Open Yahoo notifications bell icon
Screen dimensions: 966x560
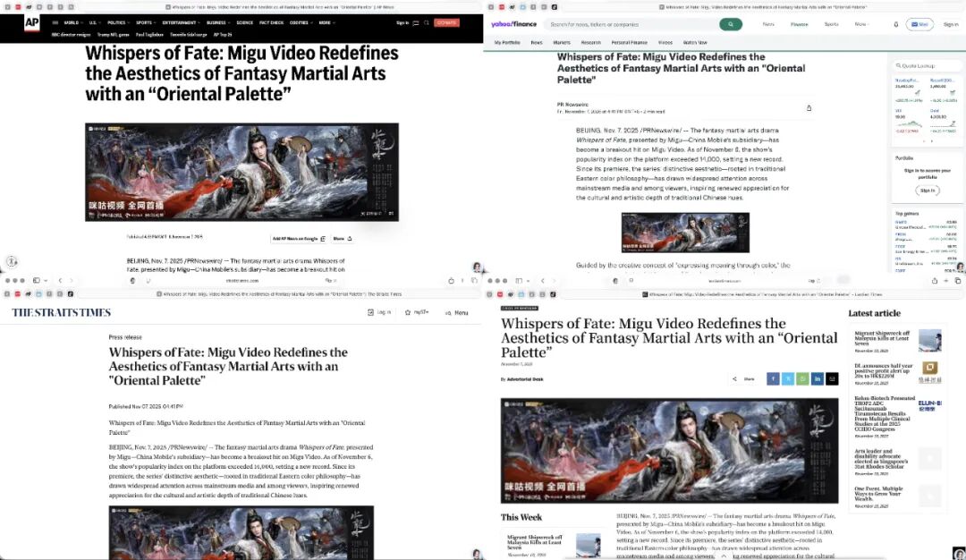click(x=895, y=24)
